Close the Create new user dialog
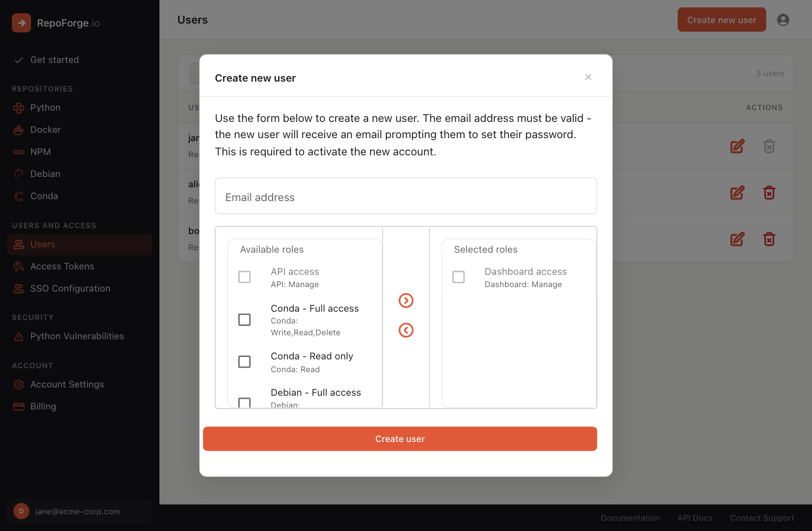Screen dimensions: 812x531 pos(588,77)
